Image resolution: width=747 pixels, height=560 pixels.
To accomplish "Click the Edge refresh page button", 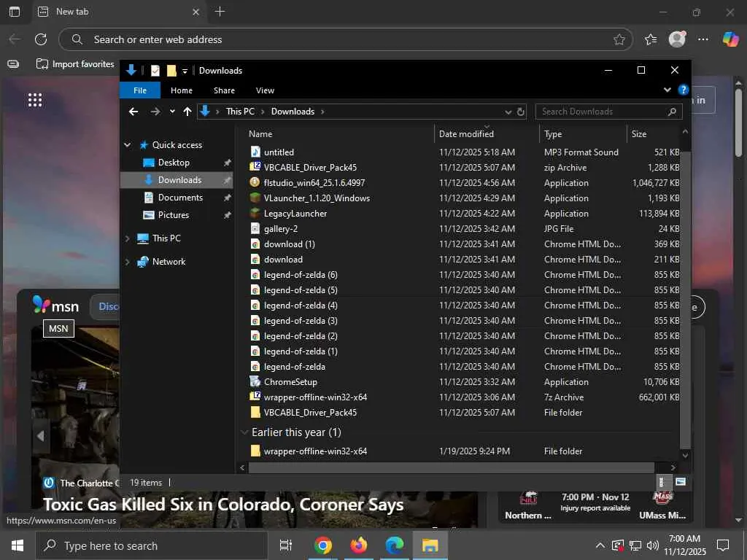I will (41, 39).
